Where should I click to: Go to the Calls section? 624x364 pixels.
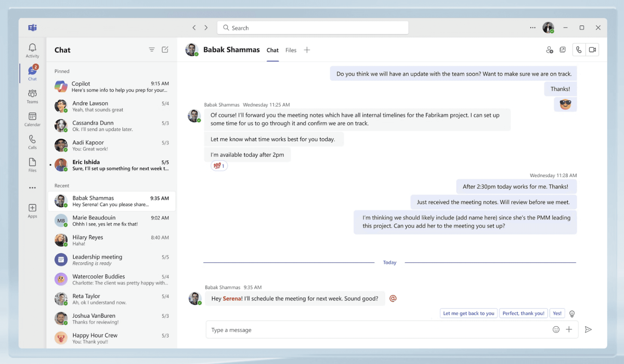point(32,142)
